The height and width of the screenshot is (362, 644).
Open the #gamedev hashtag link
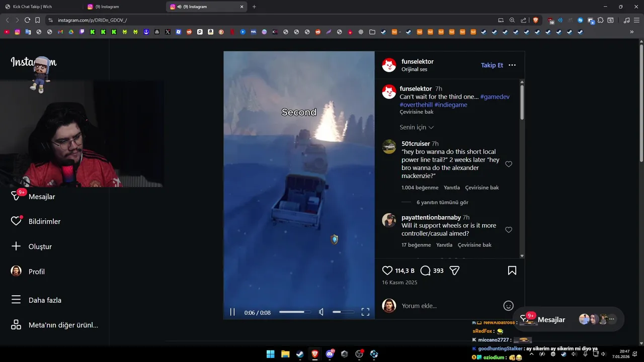coord(495,97)
